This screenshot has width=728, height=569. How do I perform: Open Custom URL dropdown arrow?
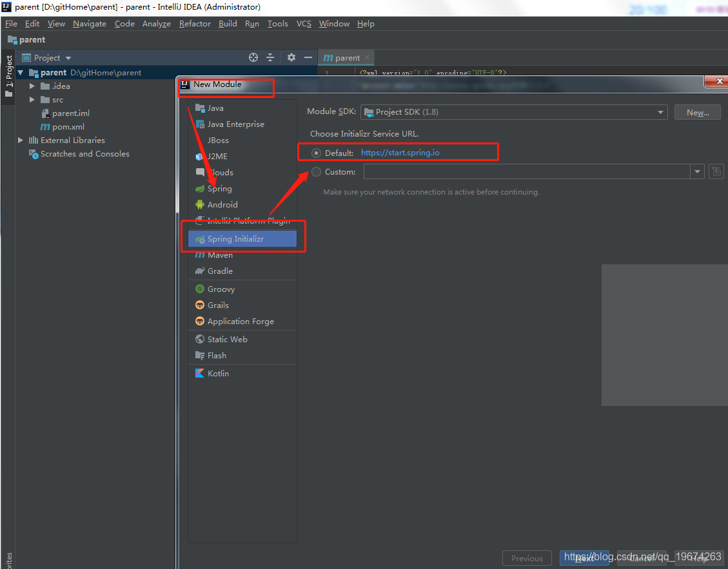tap(697, 171)
